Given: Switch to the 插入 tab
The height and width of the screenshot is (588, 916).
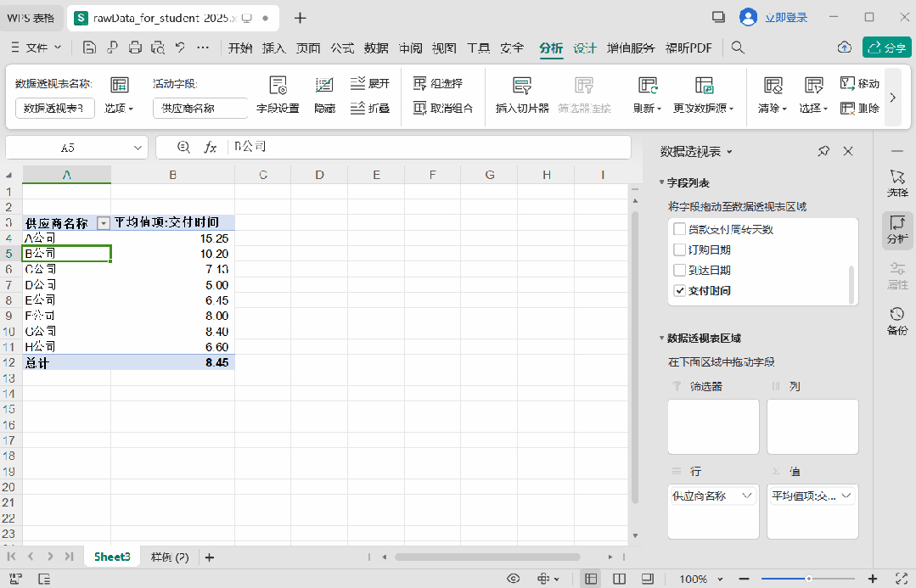Looking at the screenshot, I should [274, 48].
